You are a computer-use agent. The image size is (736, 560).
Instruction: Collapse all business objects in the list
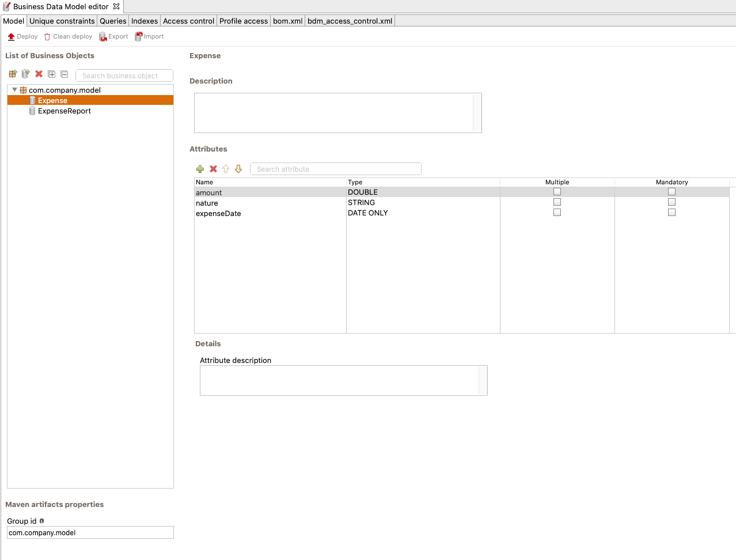64,74
